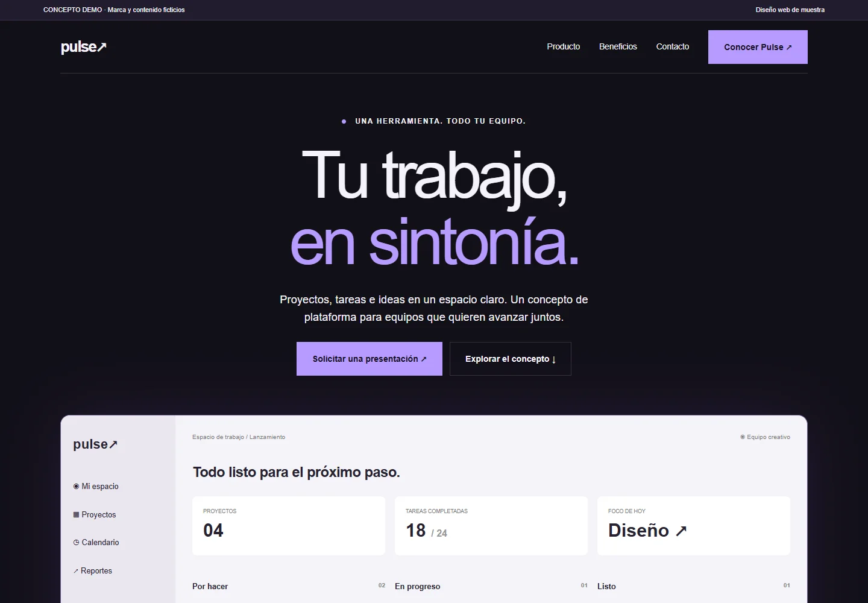
Task: Click the 02 count beside Por hacer
Action: pos(382,586)
